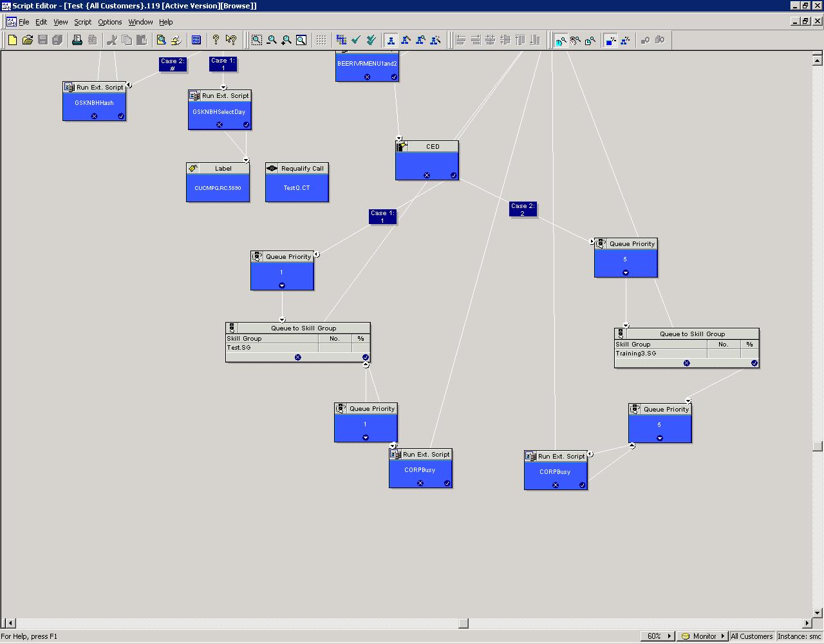Click the Script Explorer tree icon
824x644 pixels.
341,40
